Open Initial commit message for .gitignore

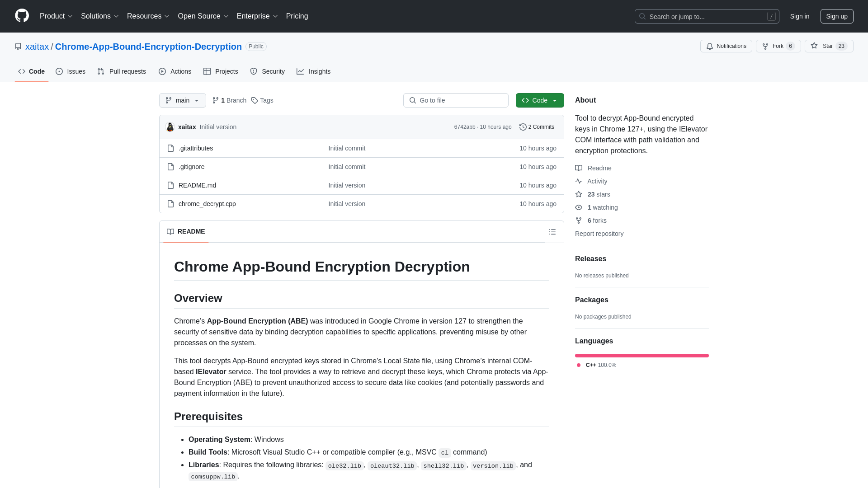tap(347, 167)
